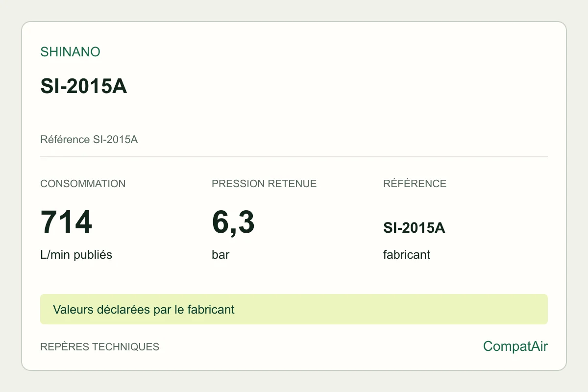Click the 'bar' unit text

pyautogui.click(x=220, y=255)
